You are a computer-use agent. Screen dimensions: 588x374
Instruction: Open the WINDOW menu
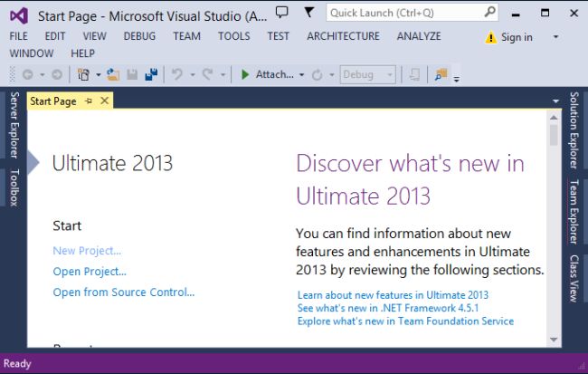(32, 53)
